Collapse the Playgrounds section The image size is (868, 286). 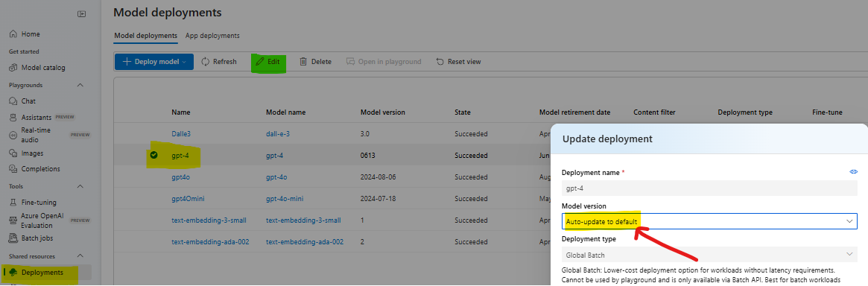80,85
